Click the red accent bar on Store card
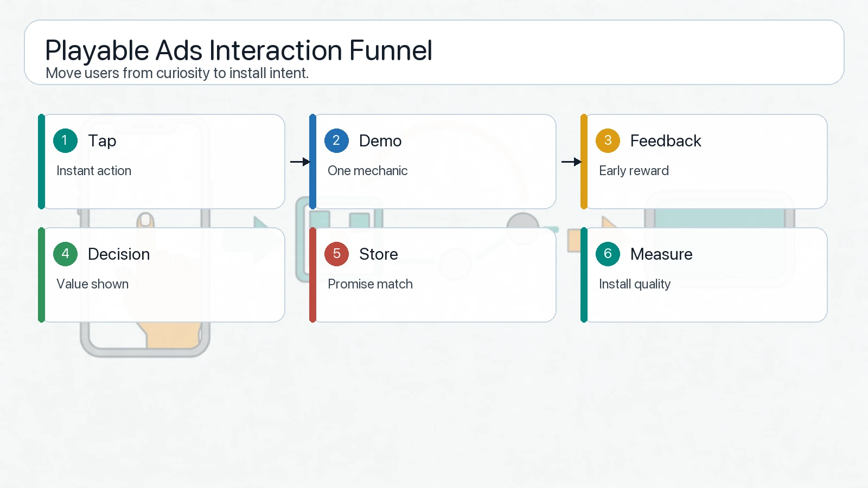 (x=312, y=275)
